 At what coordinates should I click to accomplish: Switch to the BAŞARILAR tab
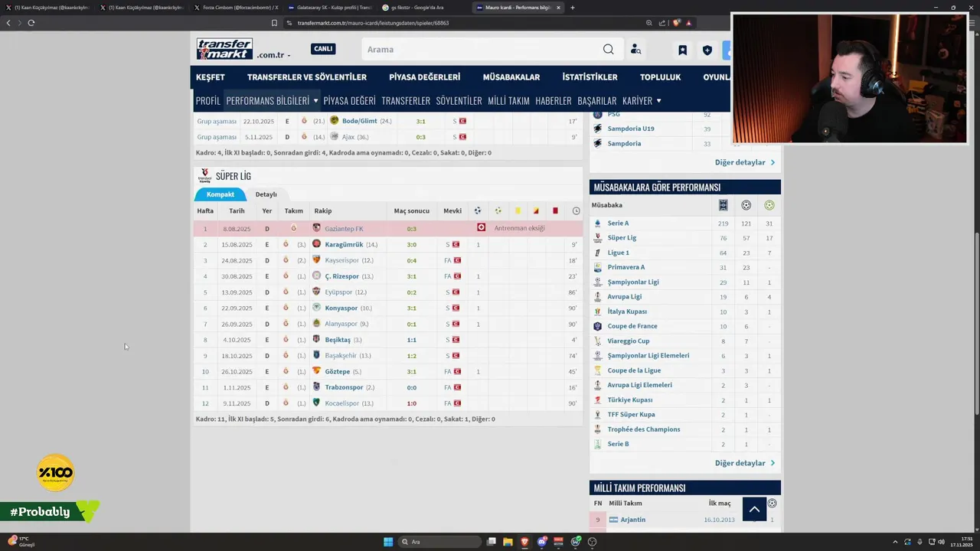(x=597, y=101)
